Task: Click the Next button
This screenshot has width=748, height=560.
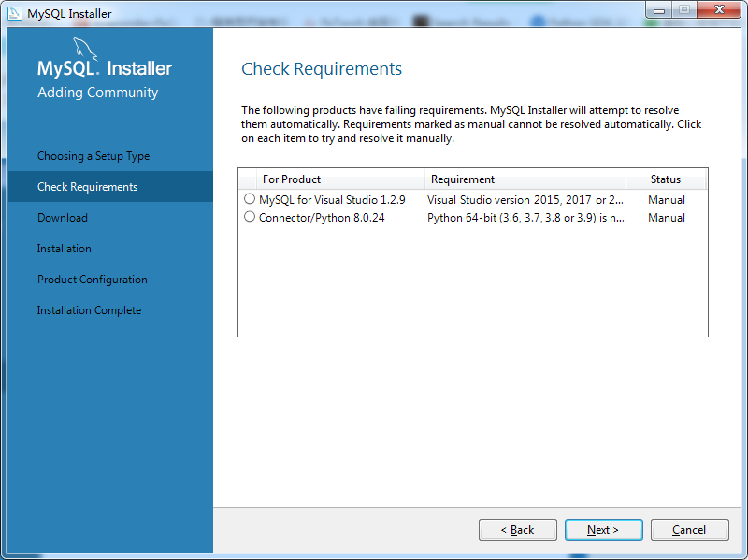Action: [x=603, y=530]
